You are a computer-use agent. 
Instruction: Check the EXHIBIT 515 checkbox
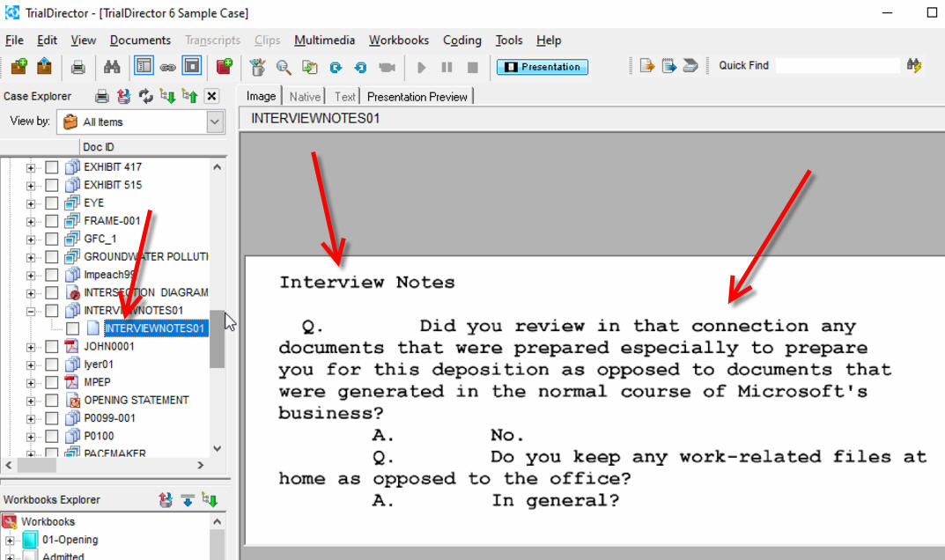click(52, 185)
